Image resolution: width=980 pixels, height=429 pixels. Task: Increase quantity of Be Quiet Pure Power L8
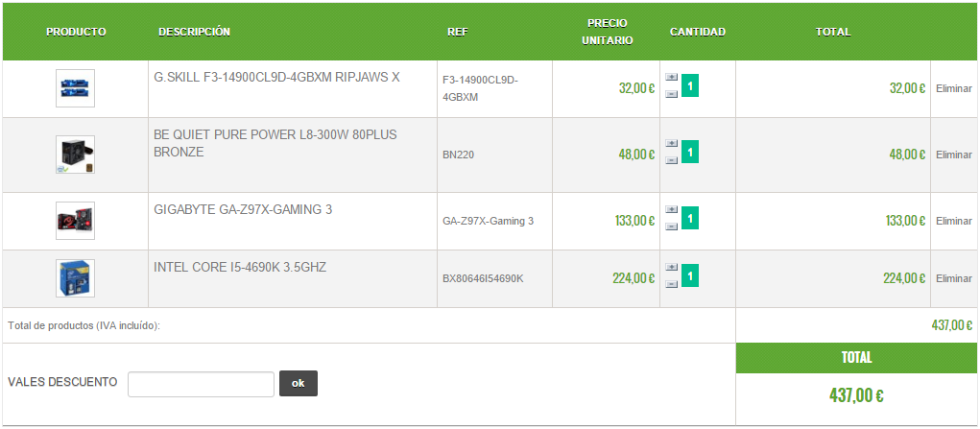point(671,143)
